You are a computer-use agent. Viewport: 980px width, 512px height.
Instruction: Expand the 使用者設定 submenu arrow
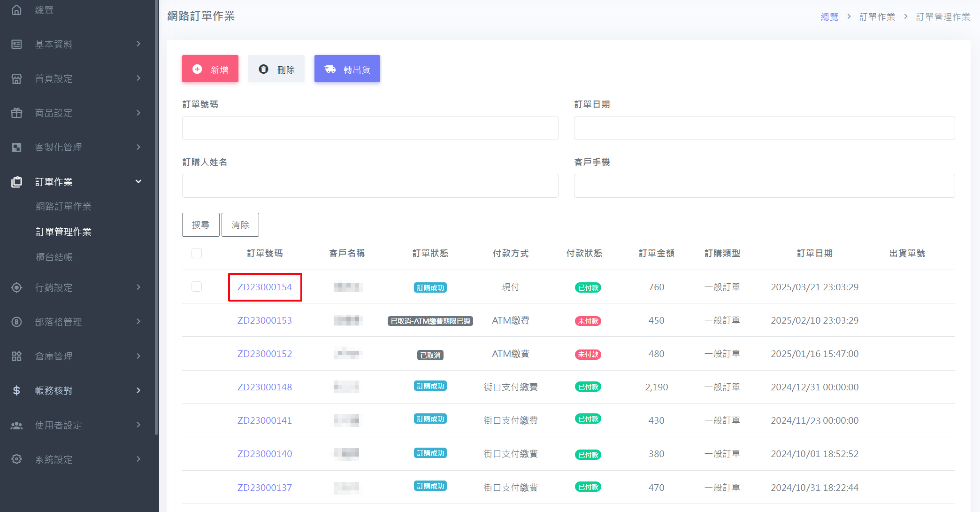coord(138,425)
